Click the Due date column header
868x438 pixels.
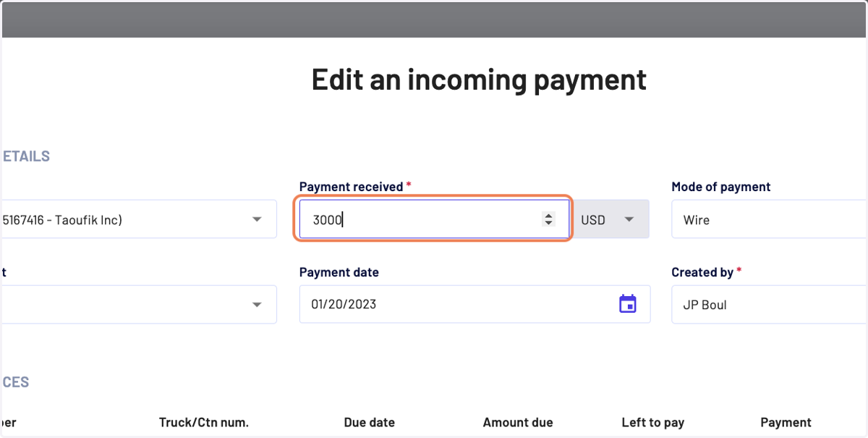coord(370,422)
